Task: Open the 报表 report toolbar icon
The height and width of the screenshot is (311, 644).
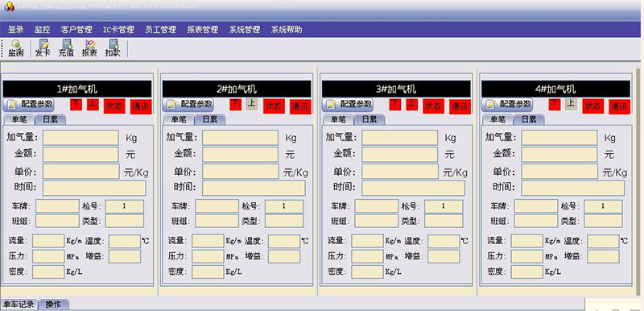Action: (x=89, y=48)
